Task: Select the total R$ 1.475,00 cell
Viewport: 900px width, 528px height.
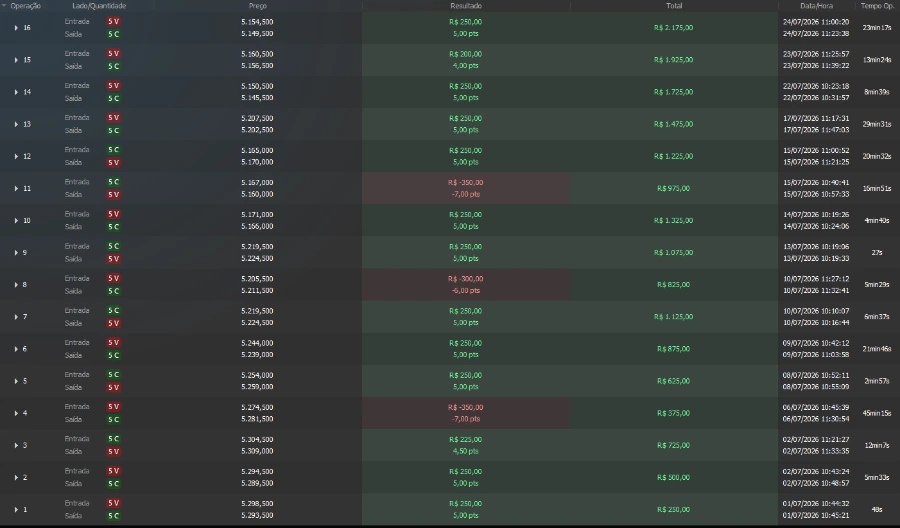Action: click(x=673, y=124)
